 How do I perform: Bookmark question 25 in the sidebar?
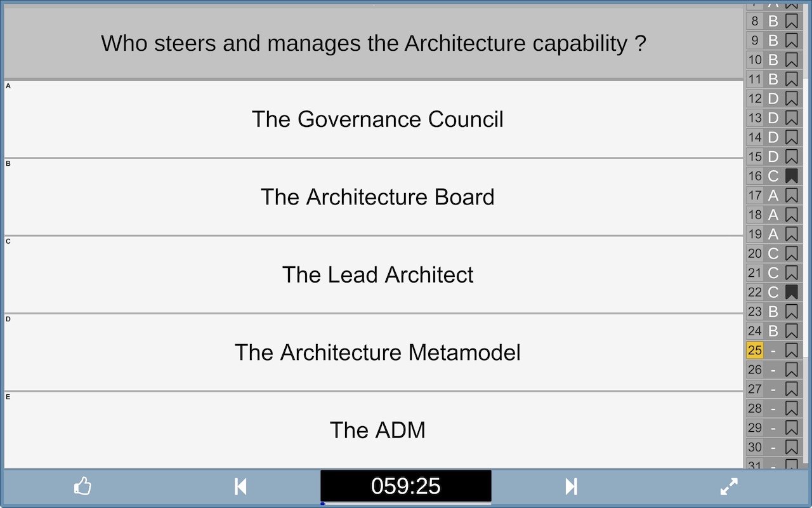791,350
